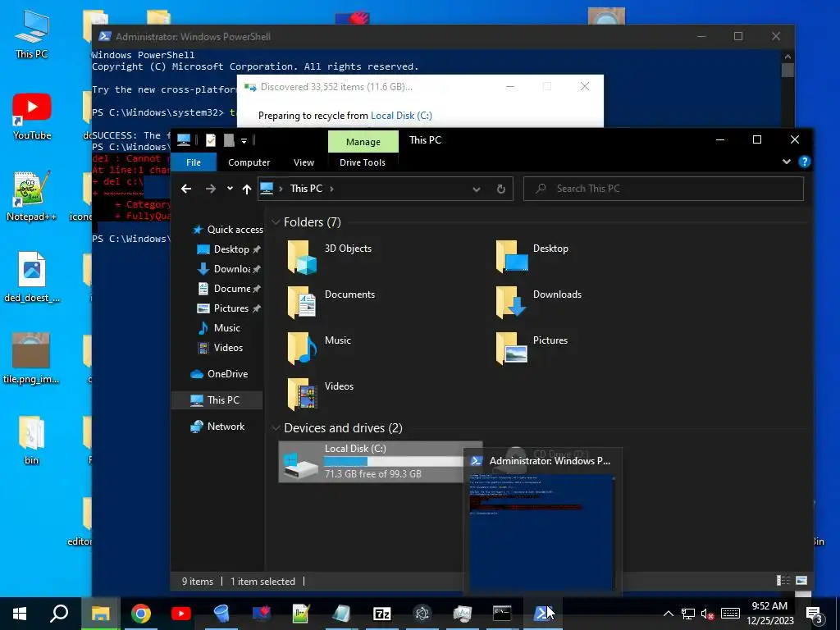
Task: Collapse the Devices and drives group
Action: (x=276, y=427)
